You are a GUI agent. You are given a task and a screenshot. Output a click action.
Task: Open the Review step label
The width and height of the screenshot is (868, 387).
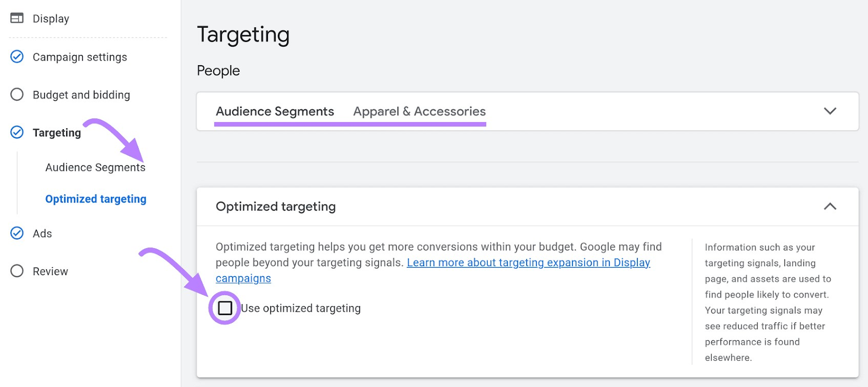click(50, 271)
